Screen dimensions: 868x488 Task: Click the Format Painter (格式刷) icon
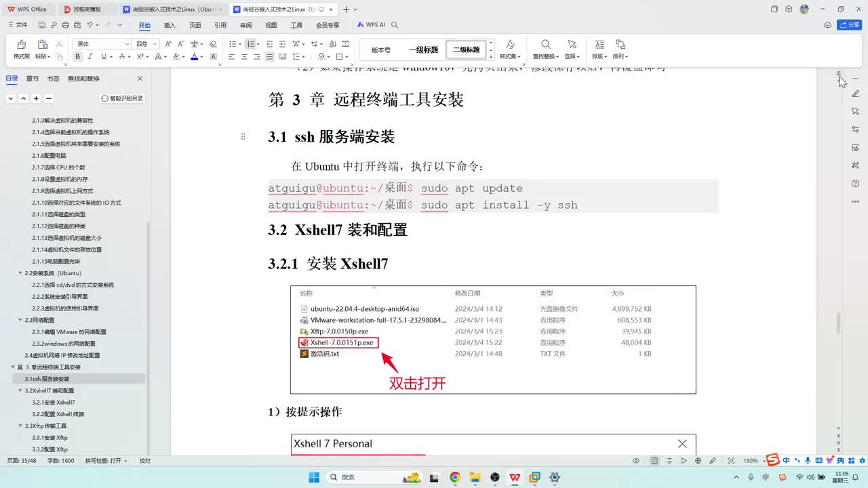tap(21, 45)
